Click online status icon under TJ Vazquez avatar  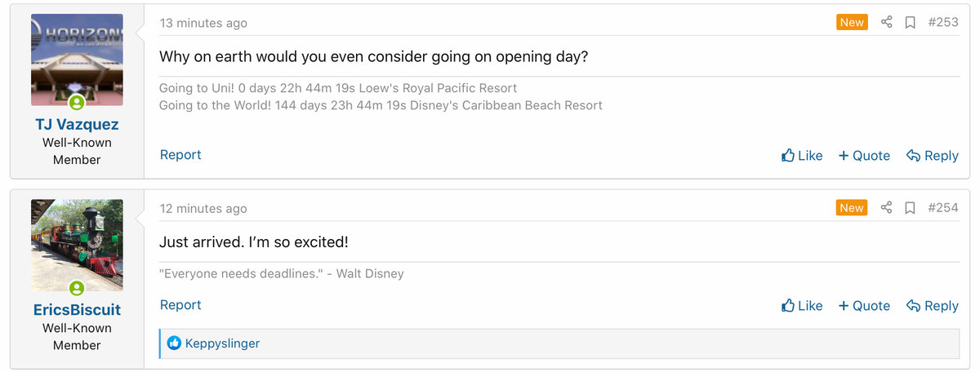click(77, 103)
